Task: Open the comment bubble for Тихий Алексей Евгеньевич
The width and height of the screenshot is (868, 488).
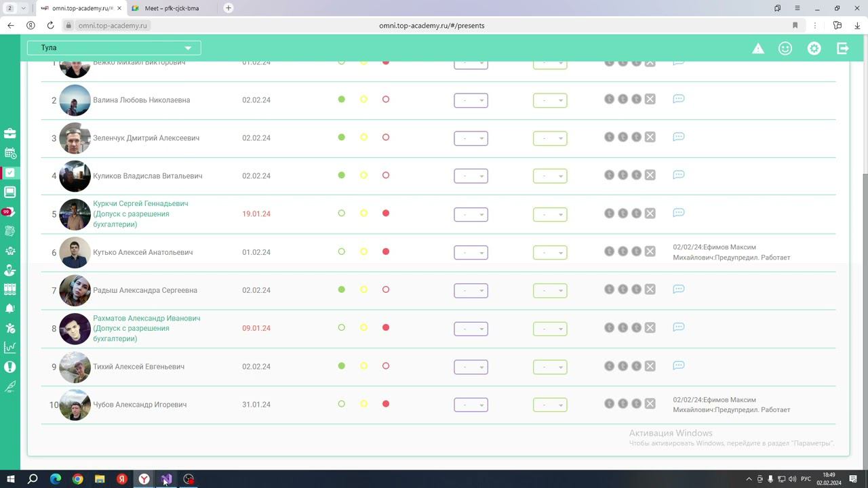Action: tap(678, 366)
